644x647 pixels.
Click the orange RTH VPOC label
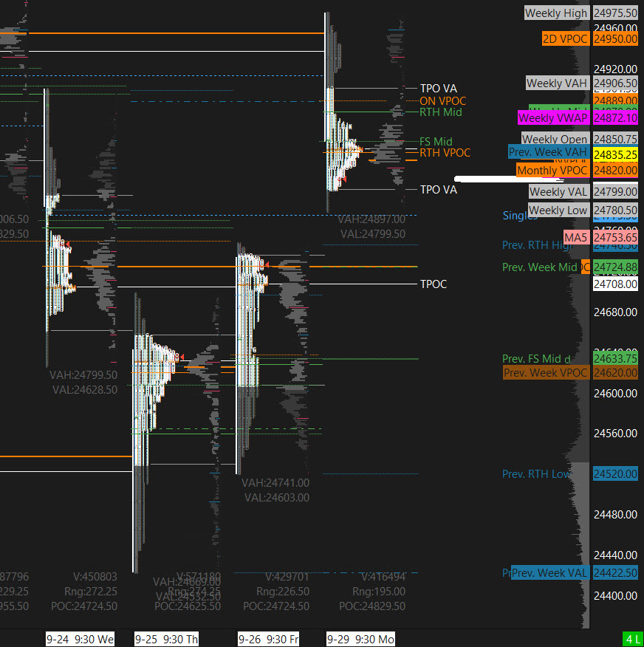[445, 153]
